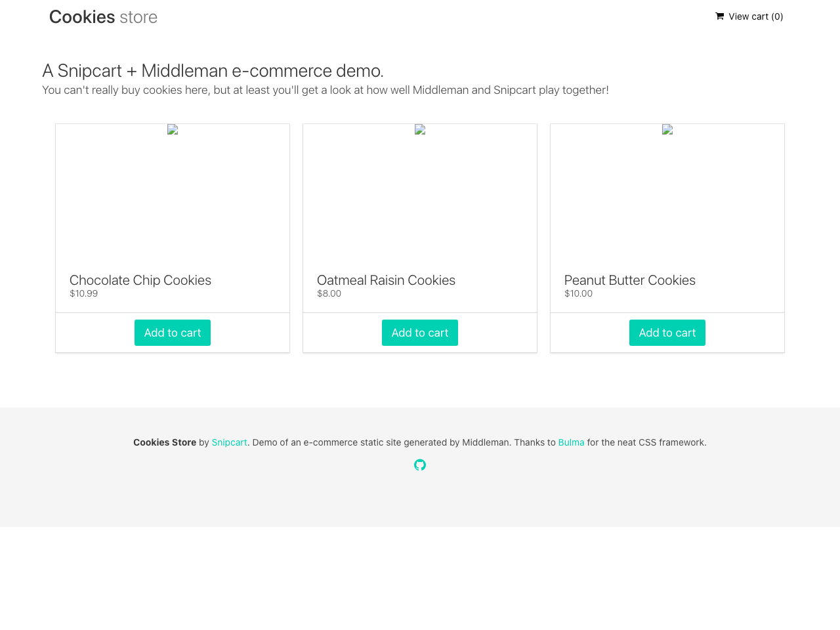The width and height of the screenshot is (840, 630).
Task: Select the Chocolate Chip Cookies product title
Action: coord(140,280)
